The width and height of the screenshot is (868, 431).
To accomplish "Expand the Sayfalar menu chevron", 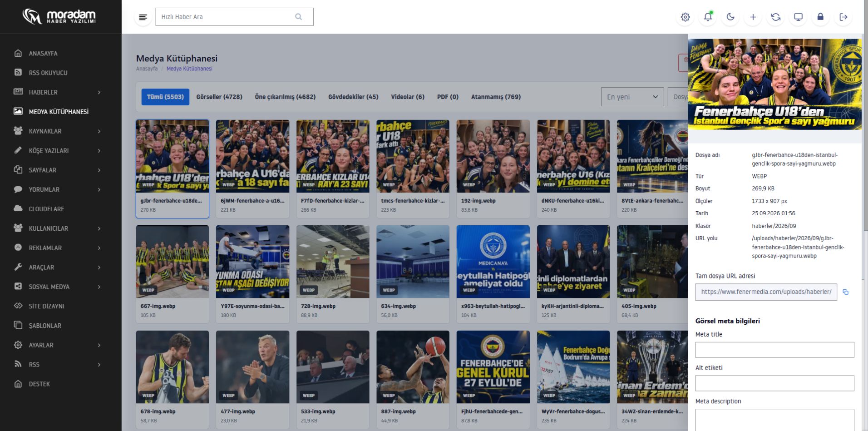I will 99,170.
